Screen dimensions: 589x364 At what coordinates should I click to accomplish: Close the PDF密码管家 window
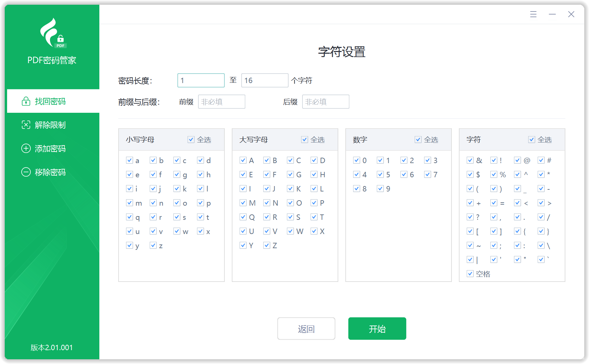[x=571, y=14]
